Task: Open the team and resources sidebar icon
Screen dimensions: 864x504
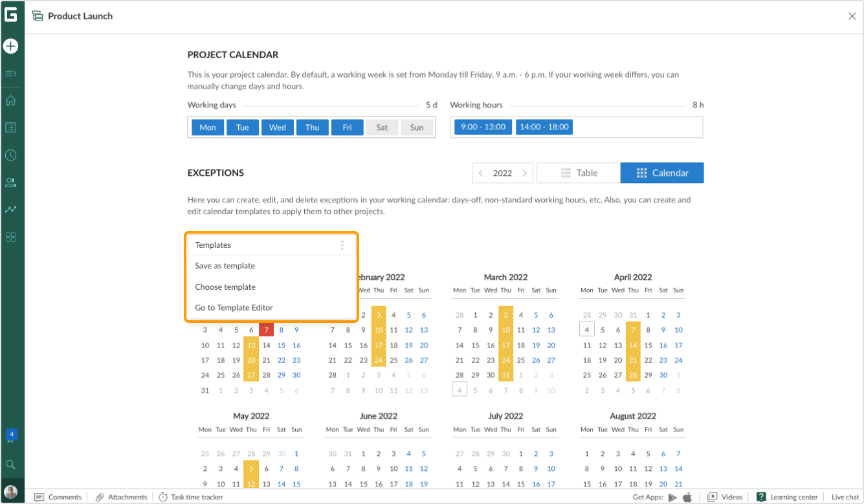Action: 11,182
